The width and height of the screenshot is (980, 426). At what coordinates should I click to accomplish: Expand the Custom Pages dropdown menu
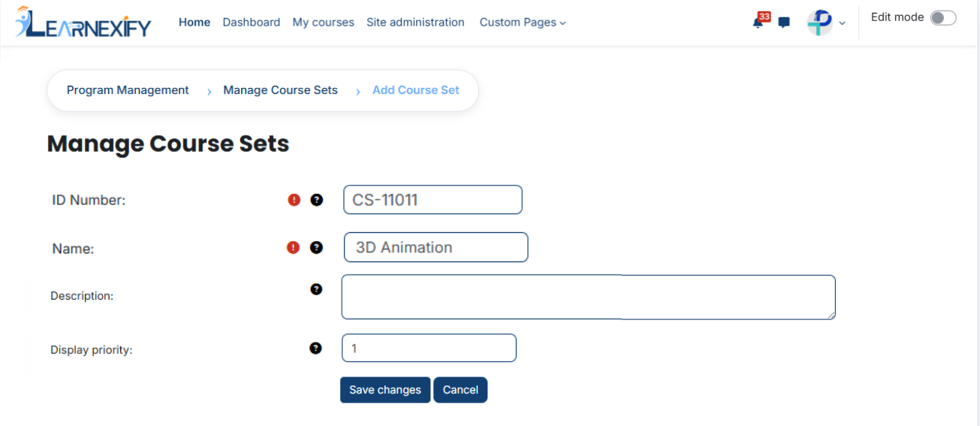[x=523, y=23]
